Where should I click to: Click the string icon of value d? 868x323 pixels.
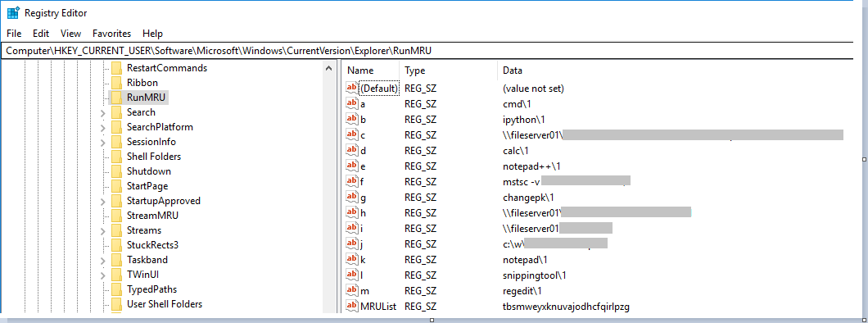point(351,150)
